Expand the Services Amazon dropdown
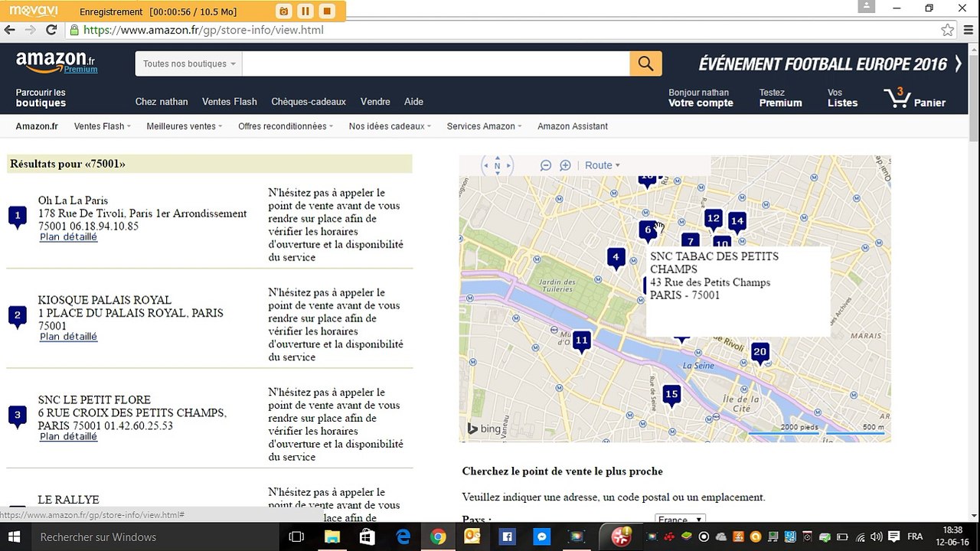 pos(485,126)
